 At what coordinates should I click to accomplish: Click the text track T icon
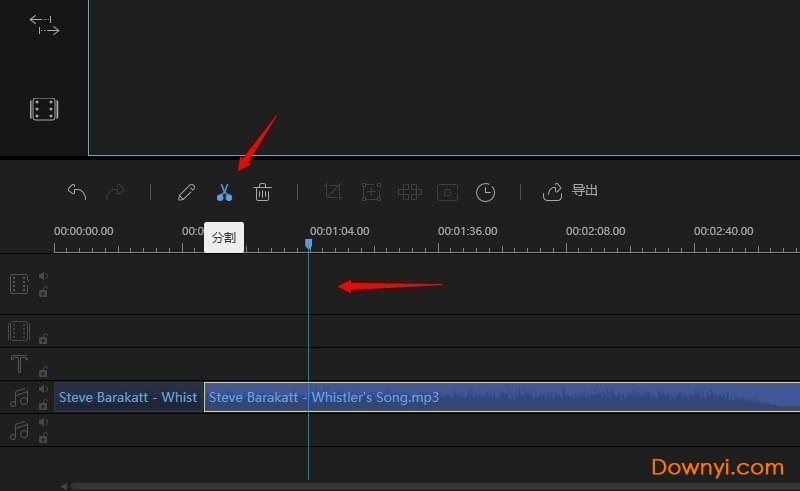coord(19,364)
